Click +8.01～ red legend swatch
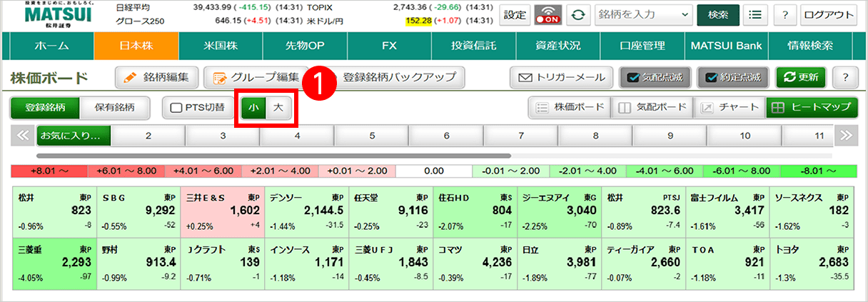Screen dimensions: 868x302 click(49, 171)
